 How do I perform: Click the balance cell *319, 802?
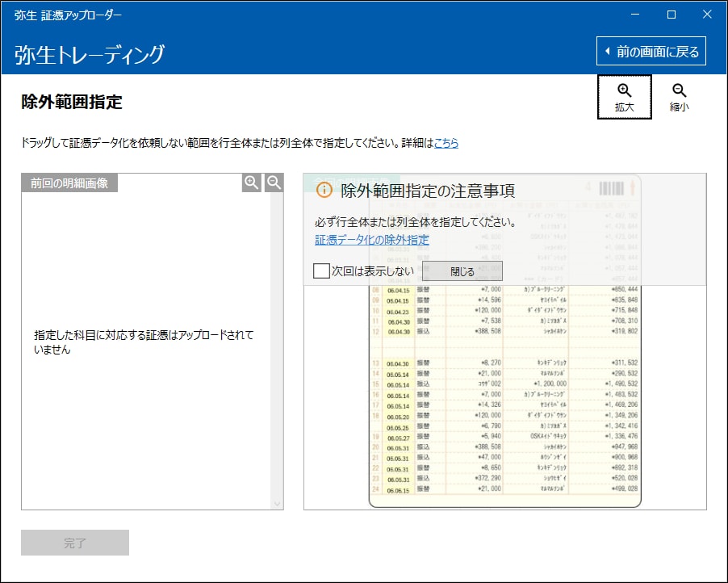[x=625, y=331]
